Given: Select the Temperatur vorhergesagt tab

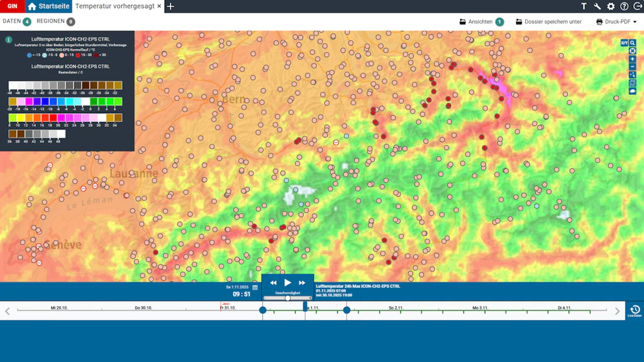Looking at the screenshot, I should pos(114,6).
